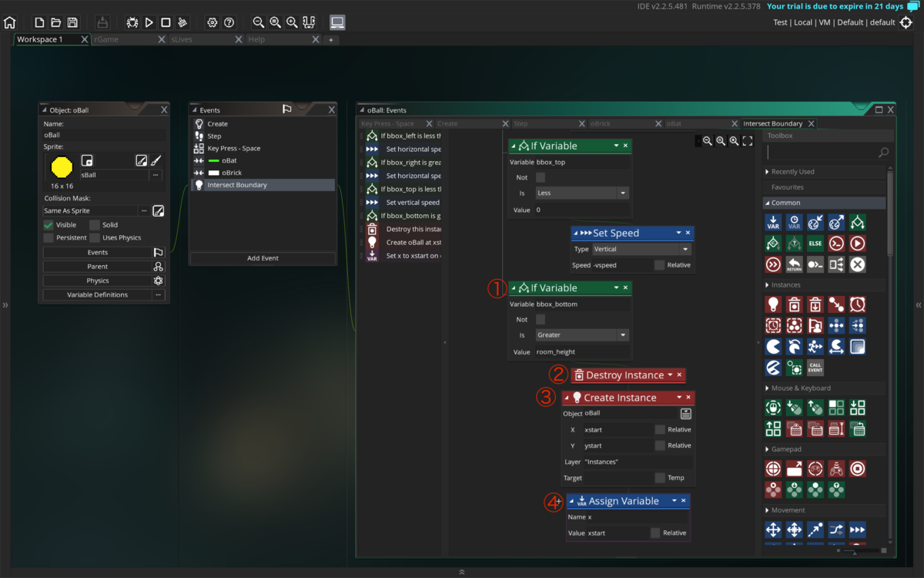Zoom in using the magnifier plus icon
Viewport: 924px width, 578px height.
tap(291, 22)
